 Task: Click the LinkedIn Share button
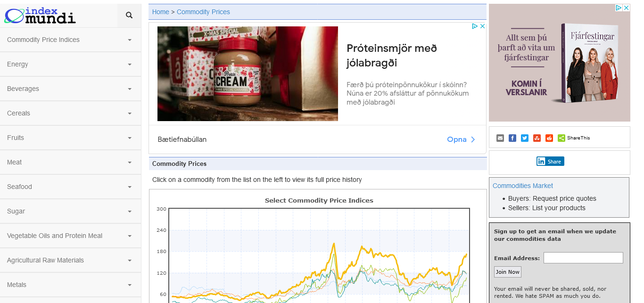(550, 162)
